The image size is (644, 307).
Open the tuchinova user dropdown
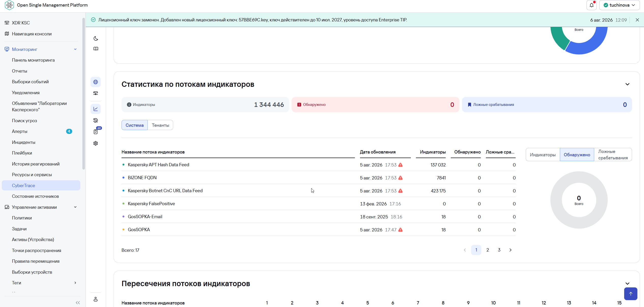[x=619, y=5]
